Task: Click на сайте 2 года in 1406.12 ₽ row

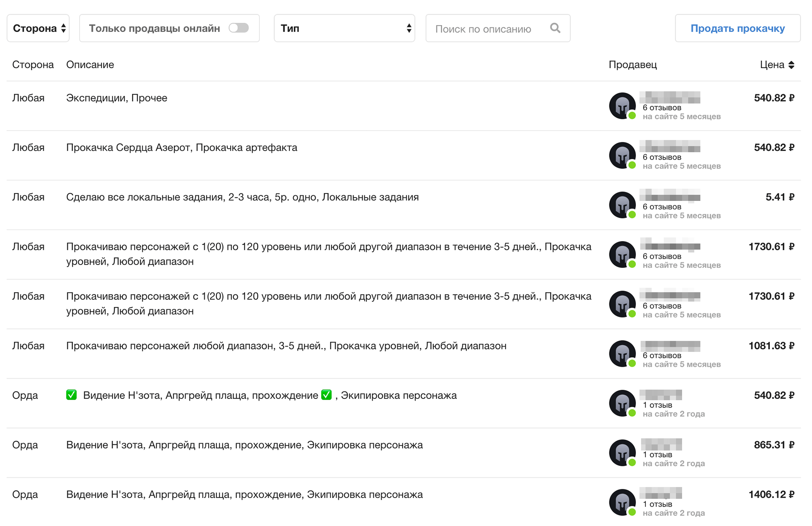Action: [674, 513]
